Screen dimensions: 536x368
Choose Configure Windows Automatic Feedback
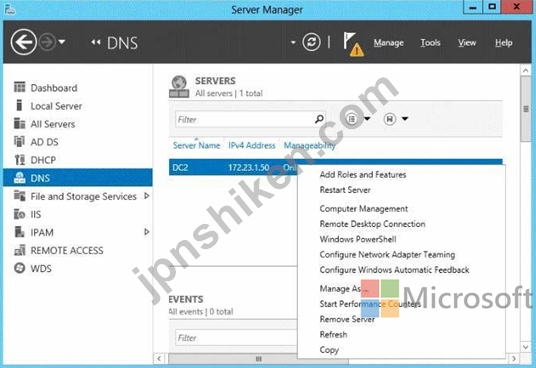pos(394,270)
